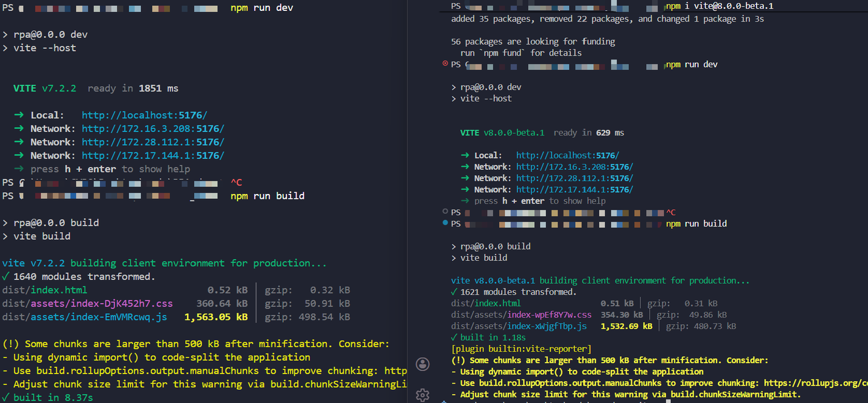Open 172.16.3.208:5176 link in the v8.0.0-beta.1 terminal

(x=574, y=167)
